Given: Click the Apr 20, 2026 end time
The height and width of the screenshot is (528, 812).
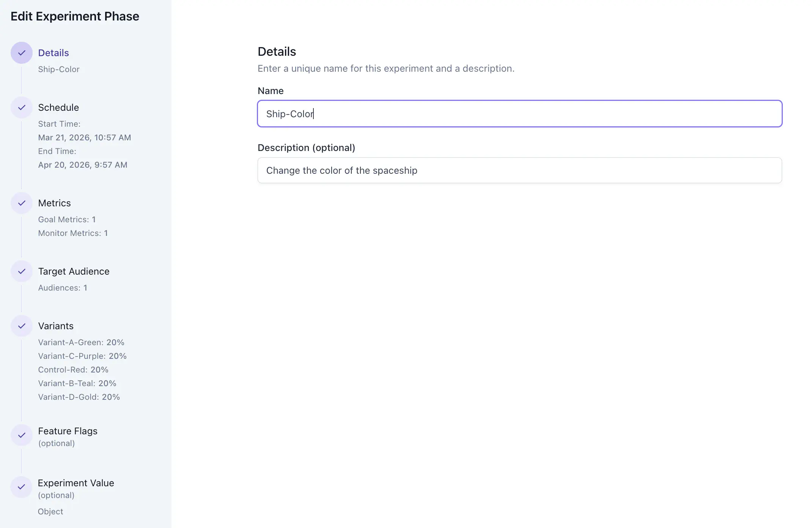Looking at the screenshot, I should point(83,165).
